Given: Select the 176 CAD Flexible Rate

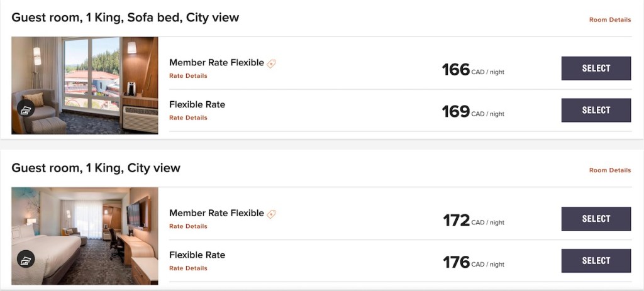Looking at the screenshot, I should 596,260.
